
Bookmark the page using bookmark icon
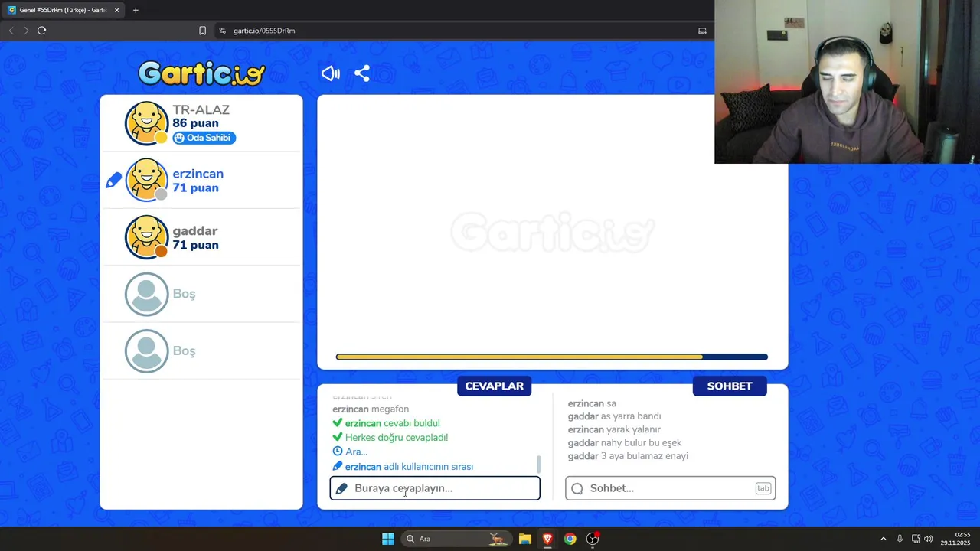pyautogui.click(x=202, y=31)
